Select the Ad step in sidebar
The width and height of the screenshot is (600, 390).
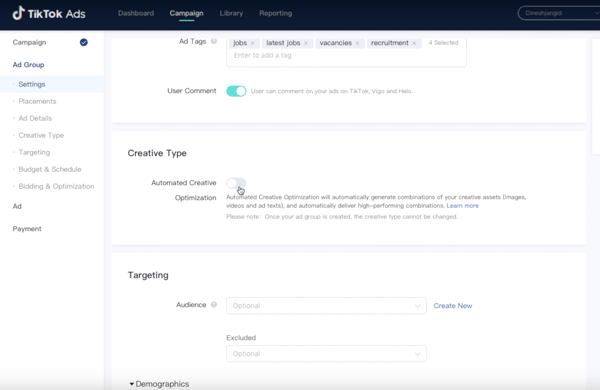(17, 206)
